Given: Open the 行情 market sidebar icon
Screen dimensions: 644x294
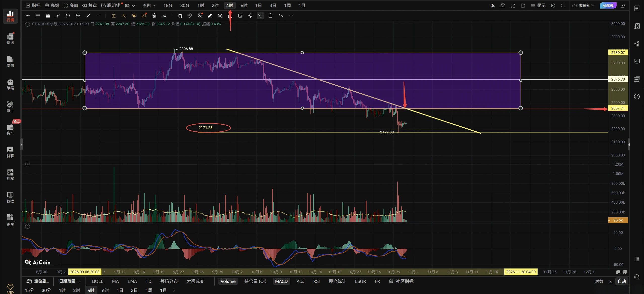Looking at the screenshot, I should tap(10, 16).
